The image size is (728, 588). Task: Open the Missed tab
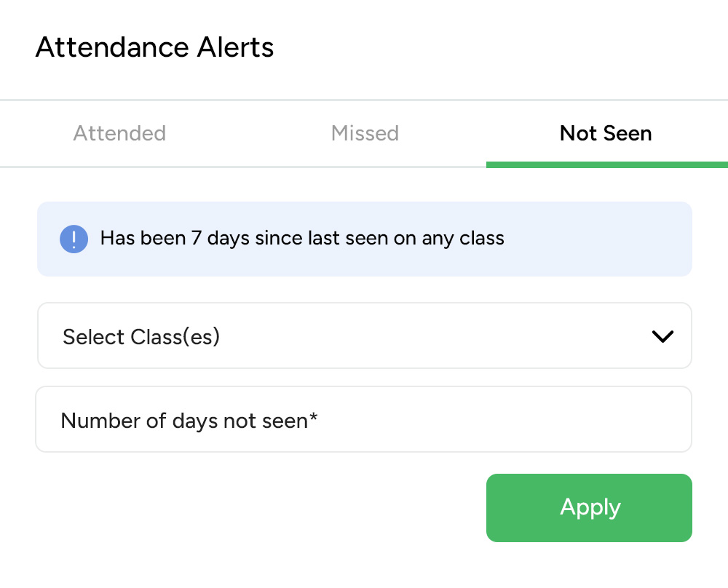[x=365, y=134]
